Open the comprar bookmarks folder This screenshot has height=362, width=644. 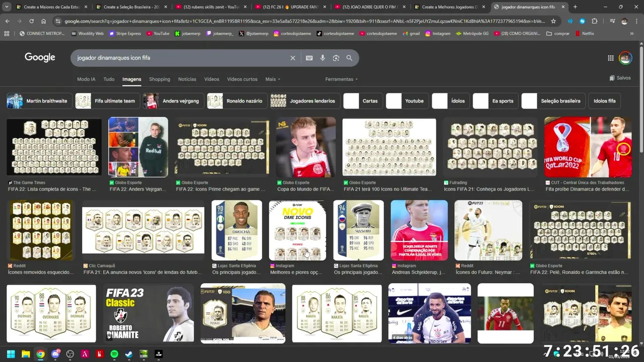pyautogui.click(x=558, y=33)
